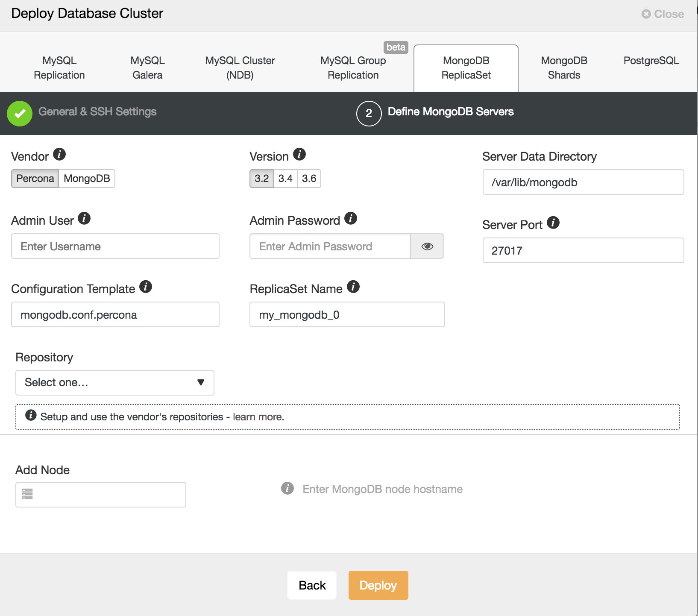Click the 'Server Data Directory' label
This screenshot has height=616, width=698.
tap(540, 157)
